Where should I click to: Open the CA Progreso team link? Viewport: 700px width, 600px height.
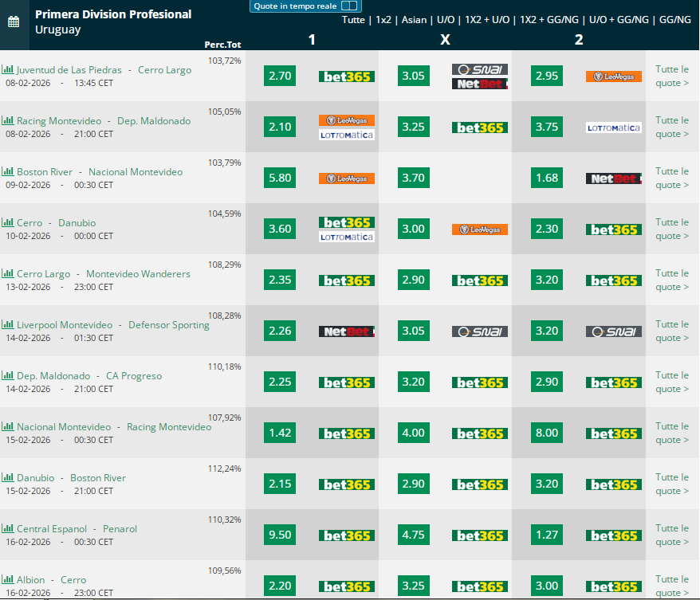[134, 375]
